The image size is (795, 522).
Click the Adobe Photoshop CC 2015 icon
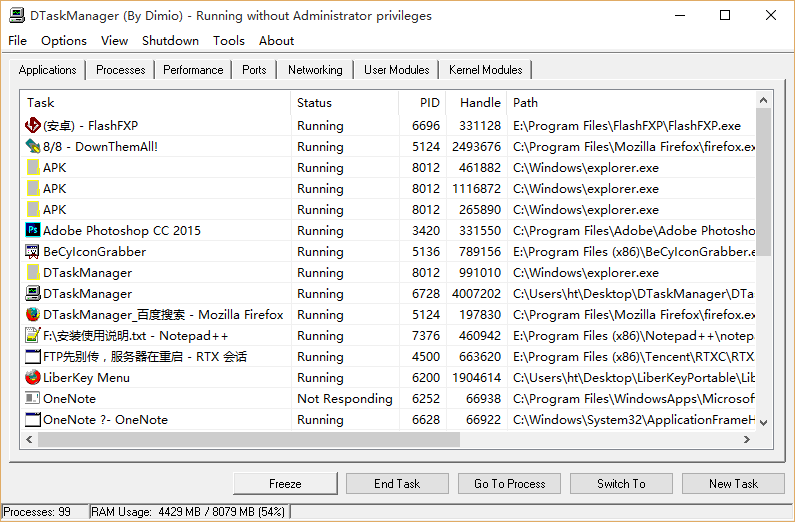(33, 231)
